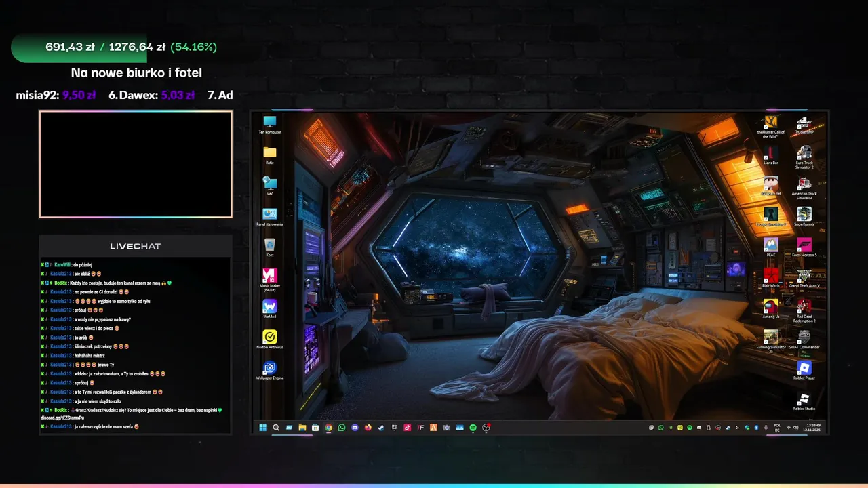This screenshot has width=868, height=488.
Task: Select theHunter Call of the Wild icon
Action: pyautogui.click(x=770, y=127)
